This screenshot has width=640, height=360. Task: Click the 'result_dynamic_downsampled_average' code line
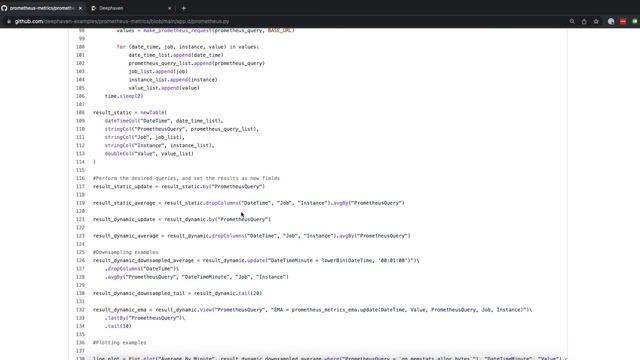(256, 260)
